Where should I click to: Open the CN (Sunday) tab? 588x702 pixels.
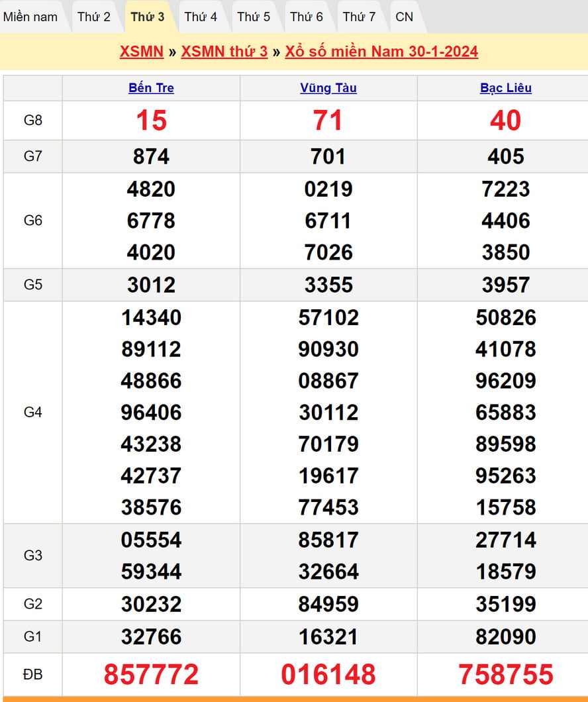pos(404,17)
